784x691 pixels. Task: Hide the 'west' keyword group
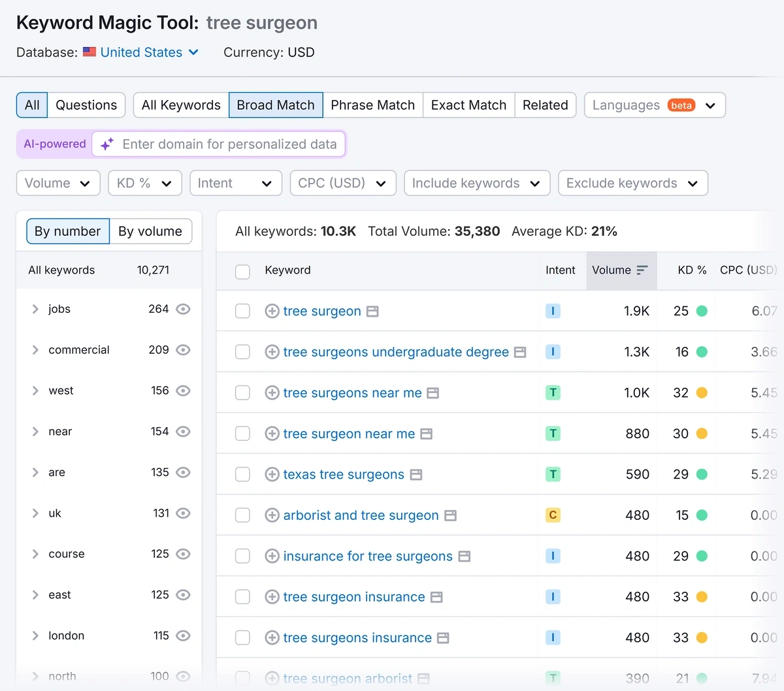[x=184, y=391]
